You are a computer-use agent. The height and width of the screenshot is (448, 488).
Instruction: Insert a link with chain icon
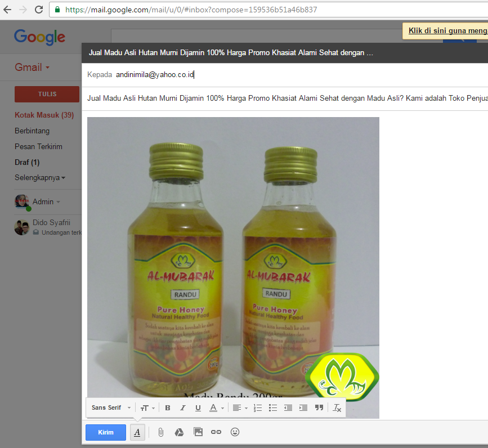216,432
